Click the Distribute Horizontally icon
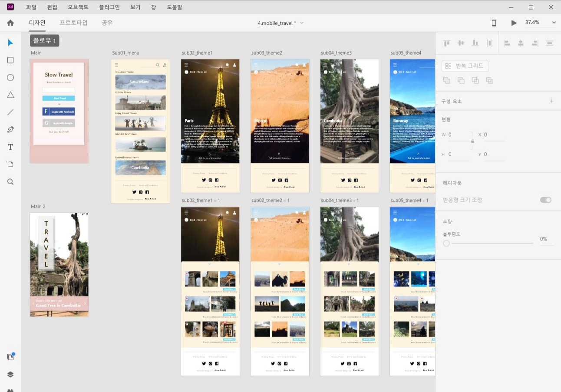Image resolution: width=561 pixels, height=392 pixels. coord(550,43)
